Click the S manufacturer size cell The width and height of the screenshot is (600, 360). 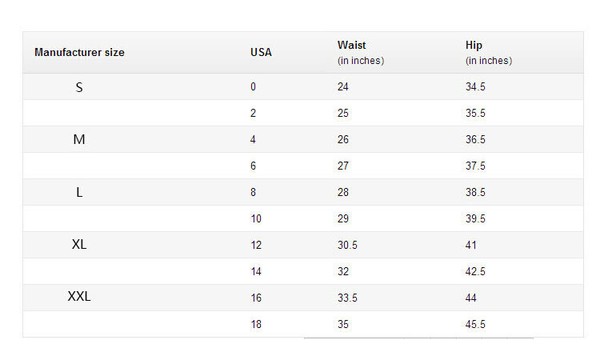coord(79,87)
